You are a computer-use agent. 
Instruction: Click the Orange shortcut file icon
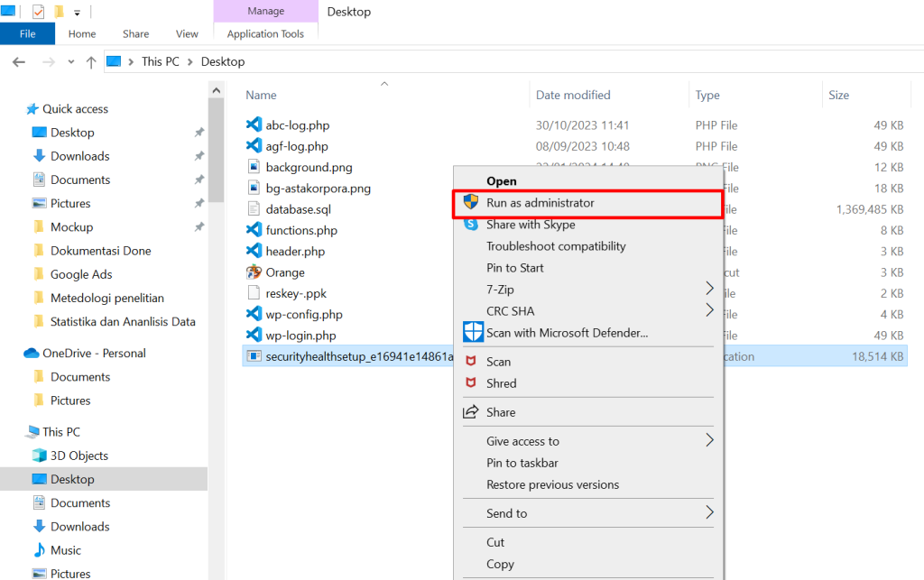coord(254,272)
